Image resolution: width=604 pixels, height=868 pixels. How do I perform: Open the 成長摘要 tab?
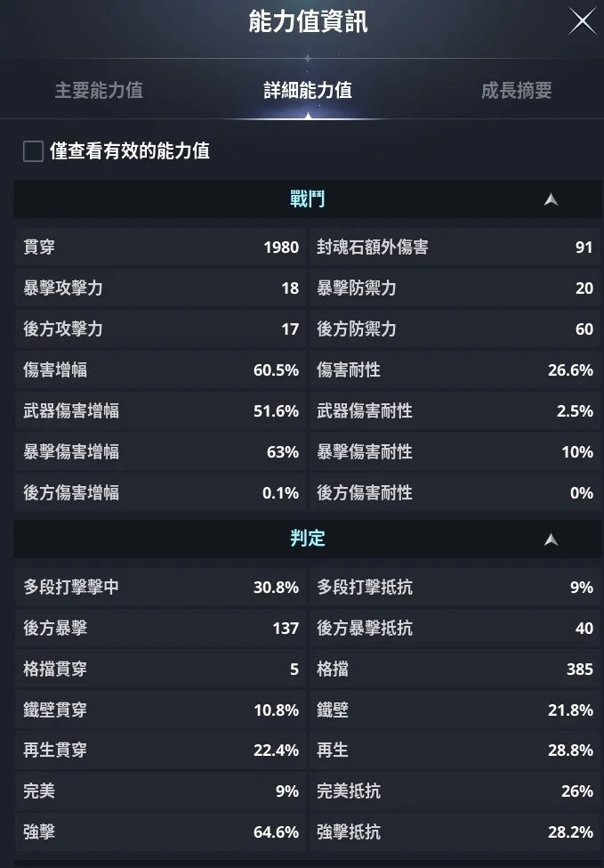(517, 91)
